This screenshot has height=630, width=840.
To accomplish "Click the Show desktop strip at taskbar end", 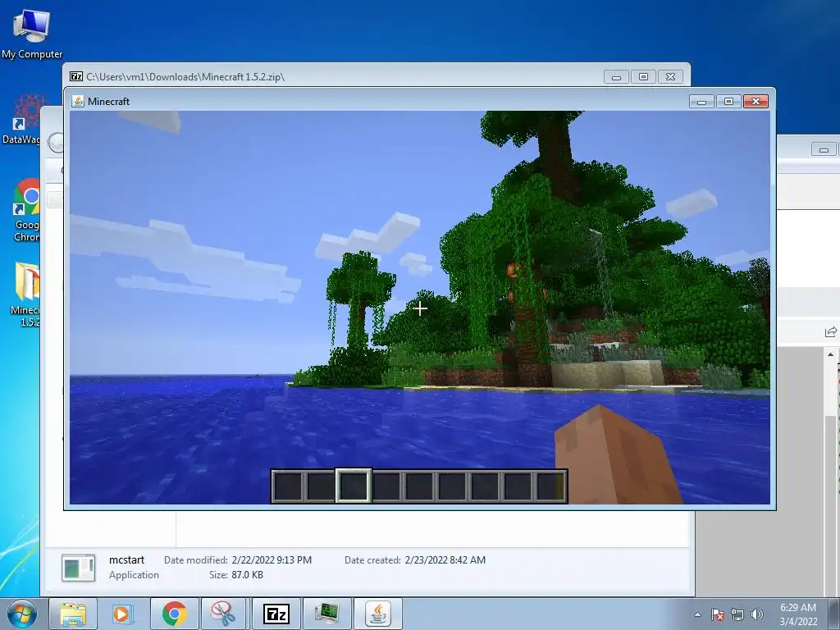I will click(833, 614).
